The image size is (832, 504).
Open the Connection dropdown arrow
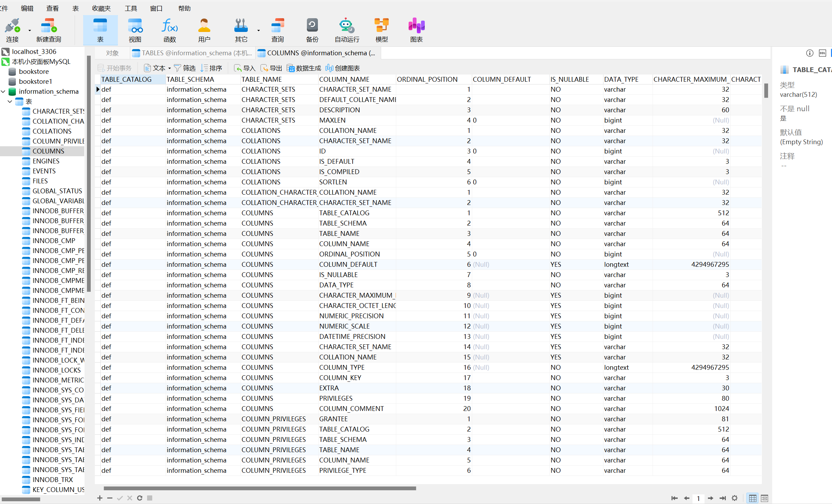click(x=30, y=31)
